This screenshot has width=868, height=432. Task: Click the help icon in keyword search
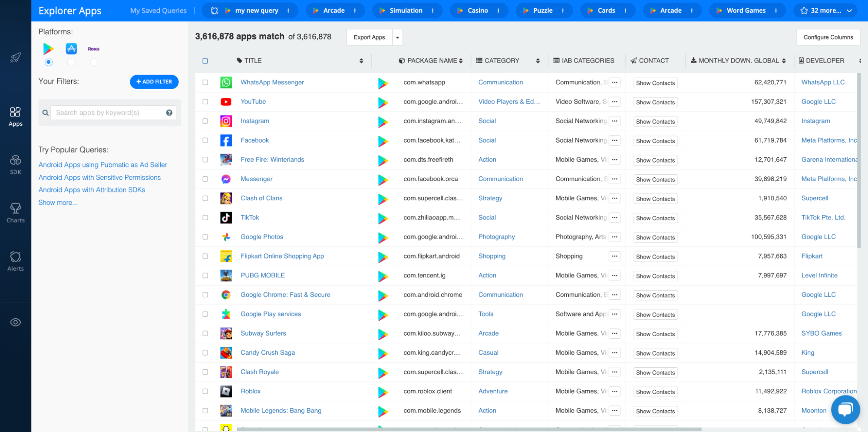coord(169,113)
